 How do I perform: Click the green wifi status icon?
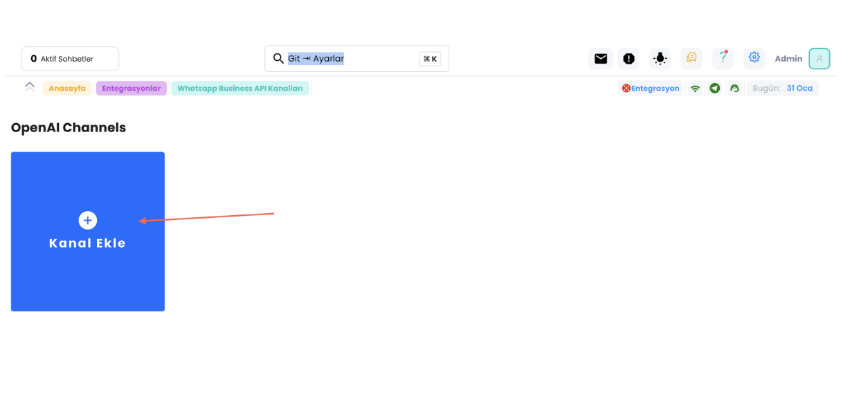695,89
